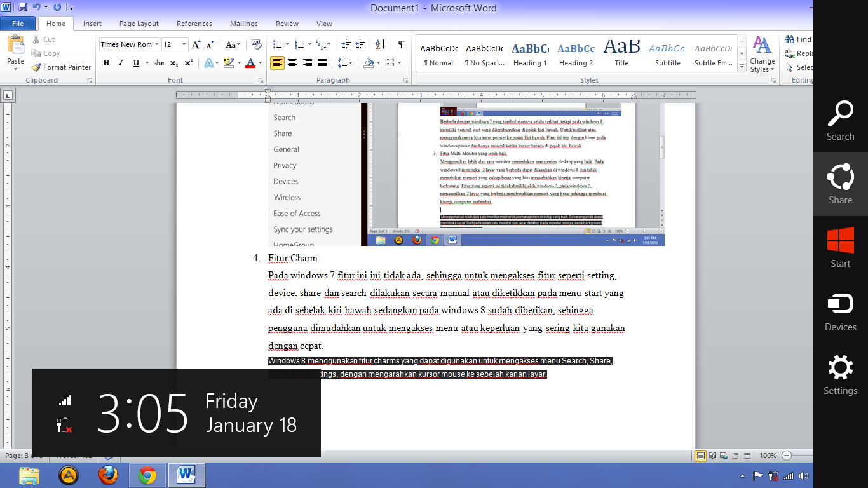The image size is (868, 488).
Task: Justify the paragraph text
Action: pyautogui.click(x=322, y=63)
